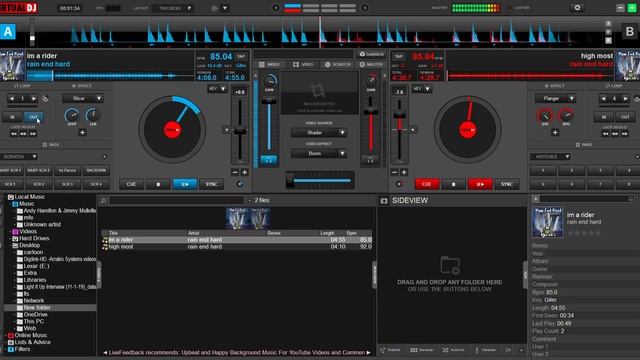Nudge left deck pitch down with minus
Screen dimensions: 640x360
235,172
